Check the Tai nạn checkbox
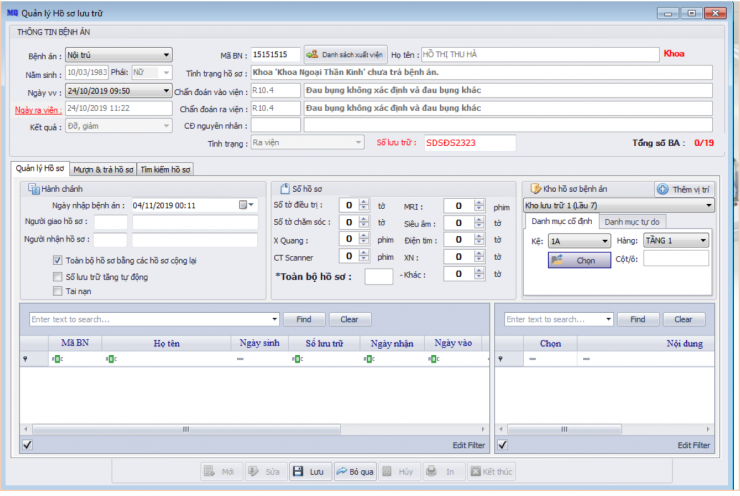This screenshot has height=496, width=740. point(58,291)
